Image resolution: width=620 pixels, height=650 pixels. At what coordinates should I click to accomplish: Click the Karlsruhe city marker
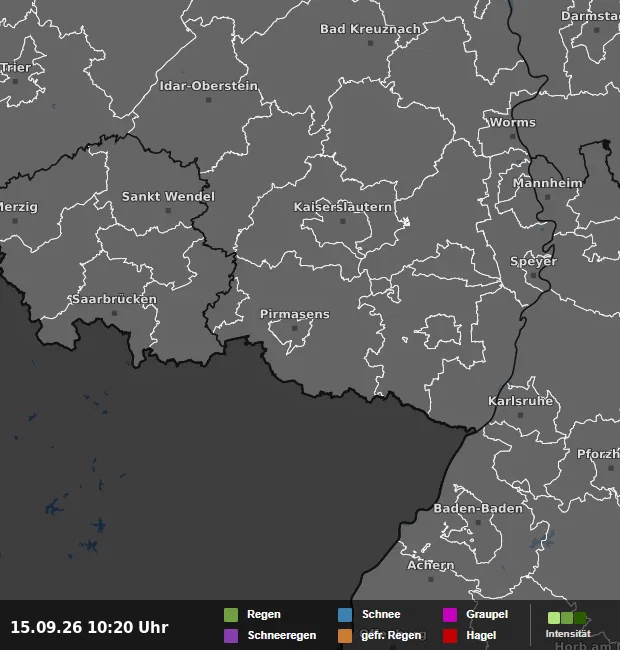coord(521,415)
